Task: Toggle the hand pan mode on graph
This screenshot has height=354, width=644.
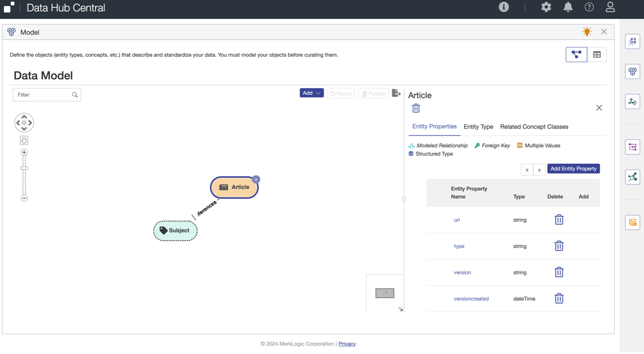Action: (24, 140)
